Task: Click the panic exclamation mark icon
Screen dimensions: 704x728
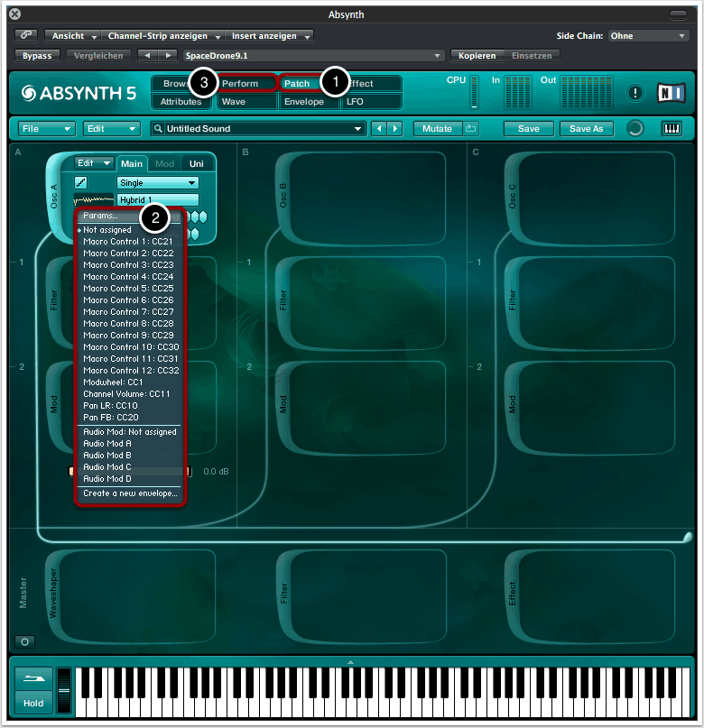Action: (x=635, y=93)
